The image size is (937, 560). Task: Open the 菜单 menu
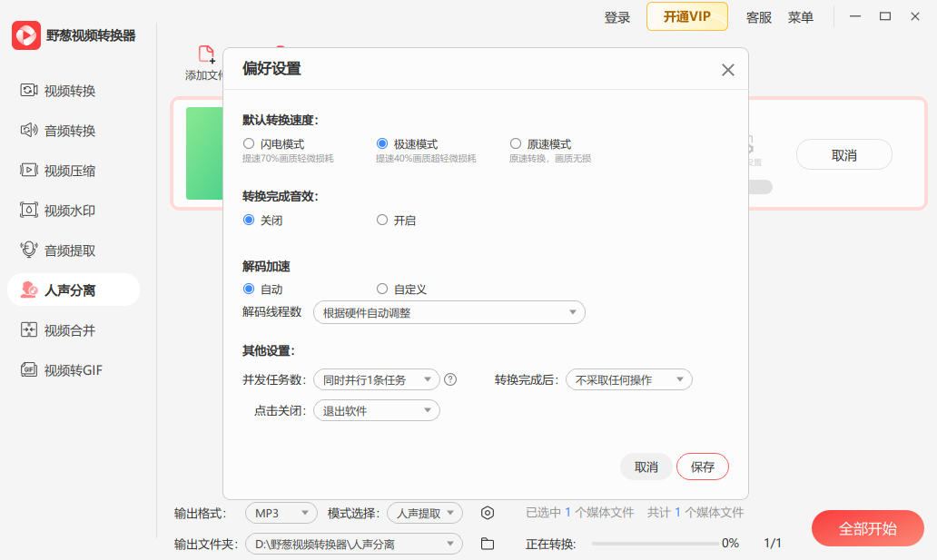(801, 16)
